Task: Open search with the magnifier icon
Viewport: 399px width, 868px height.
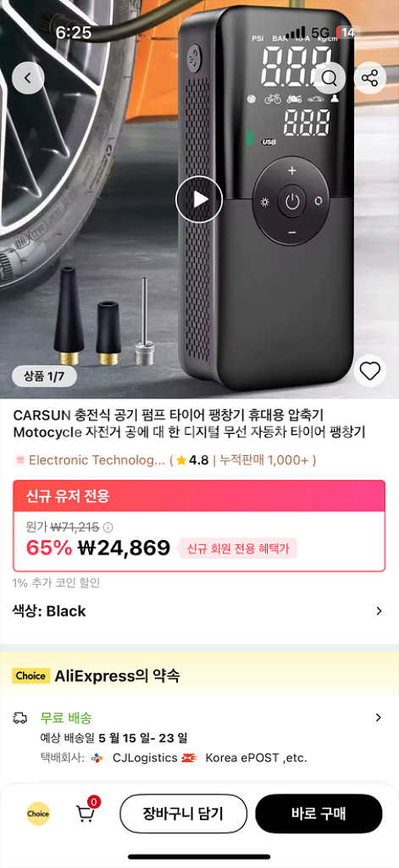Action: point(330,78)
